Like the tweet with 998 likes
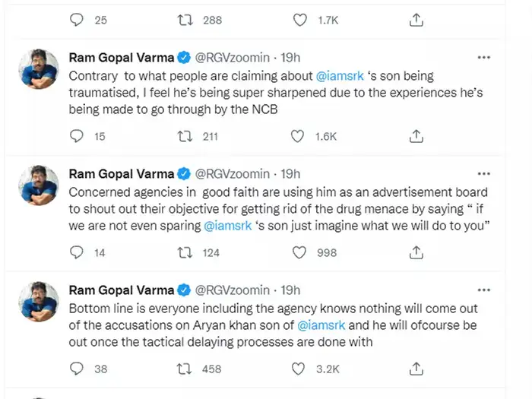Viewport: 532px width, 399px height. tap(299, 252)
